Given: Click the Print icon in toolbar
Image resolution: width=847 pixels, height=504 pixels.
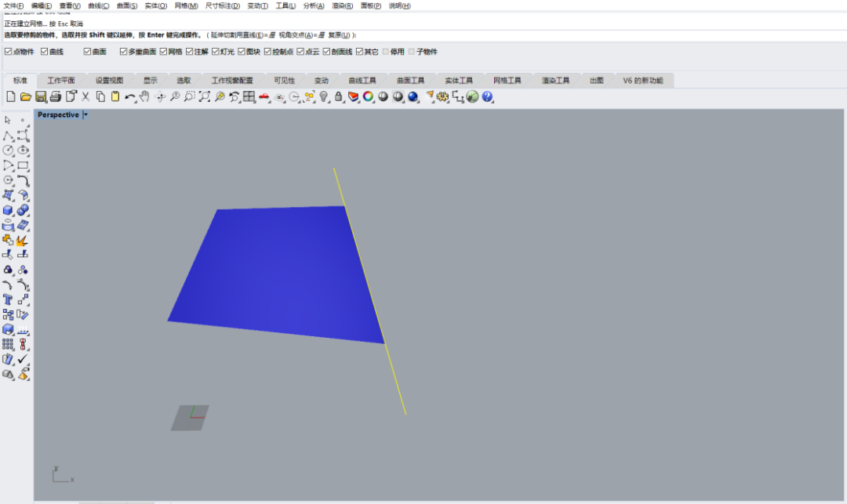Looking at the screenshot, I should (x=56, y=96).
